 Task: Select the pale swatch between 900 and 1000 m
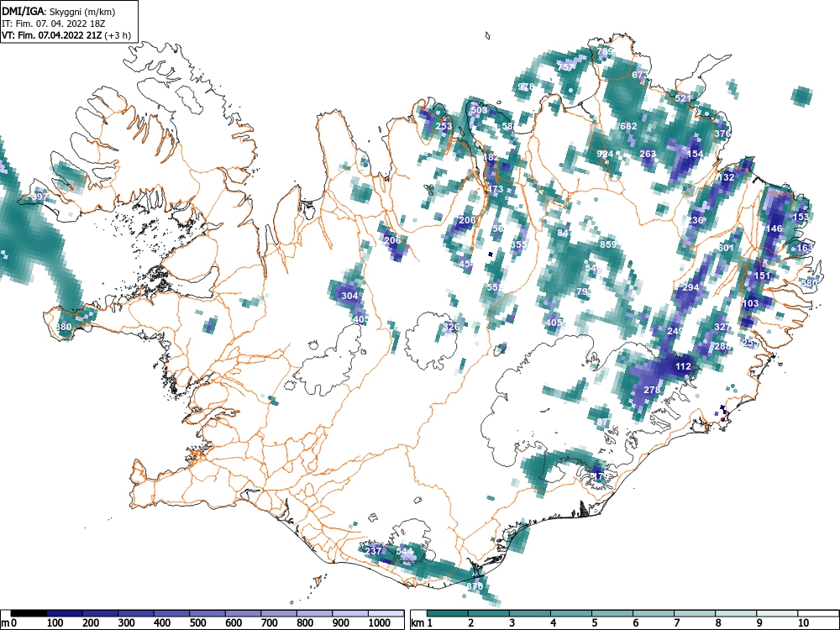(x=349, y=613)
